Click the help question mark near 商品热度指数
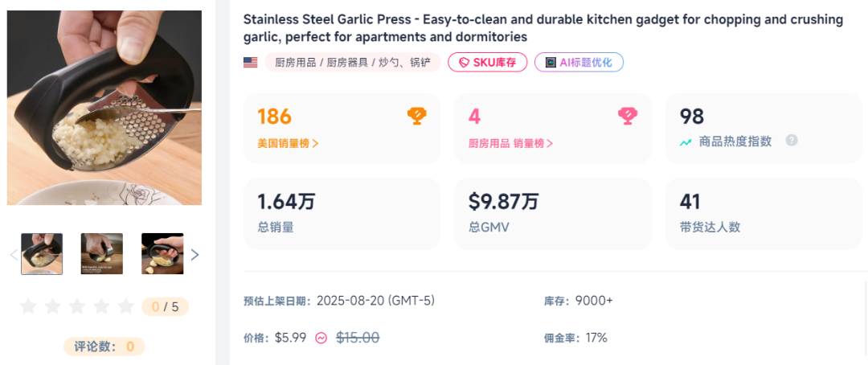 click(x=792, y=141)
